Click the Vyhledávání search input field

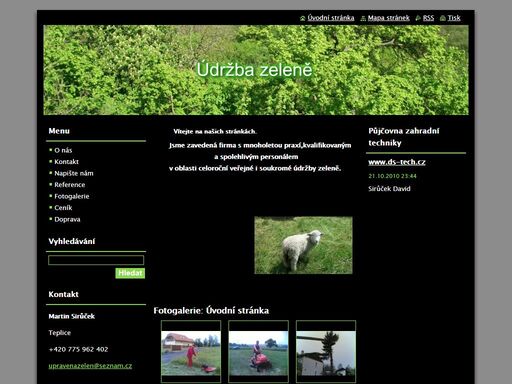point(96,260)
